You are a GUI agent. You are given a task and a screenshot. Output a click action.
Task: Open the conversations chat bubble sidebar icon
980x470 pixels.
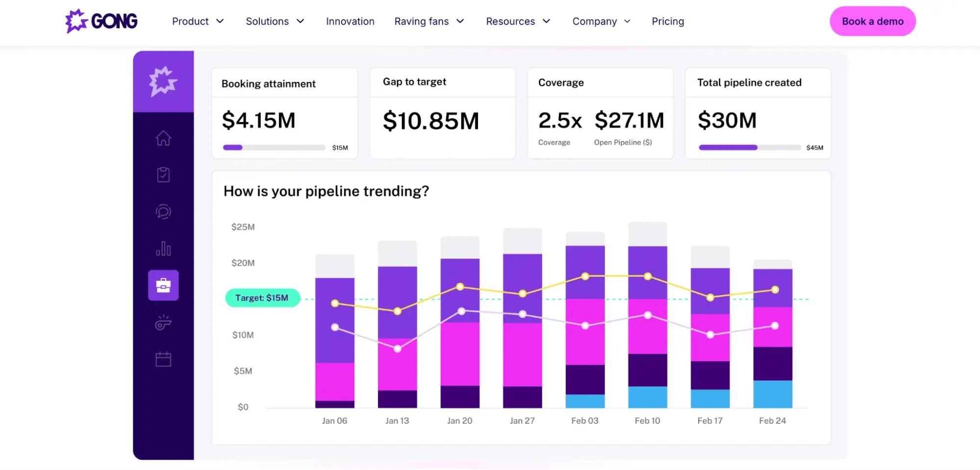pos(163,211)
